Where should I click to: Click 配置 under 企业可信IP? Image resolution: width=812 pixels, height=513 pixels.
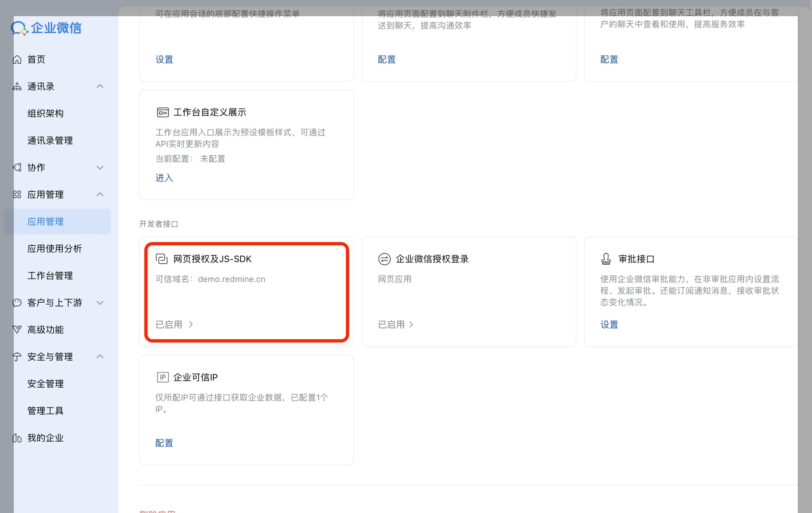(165, 443)
